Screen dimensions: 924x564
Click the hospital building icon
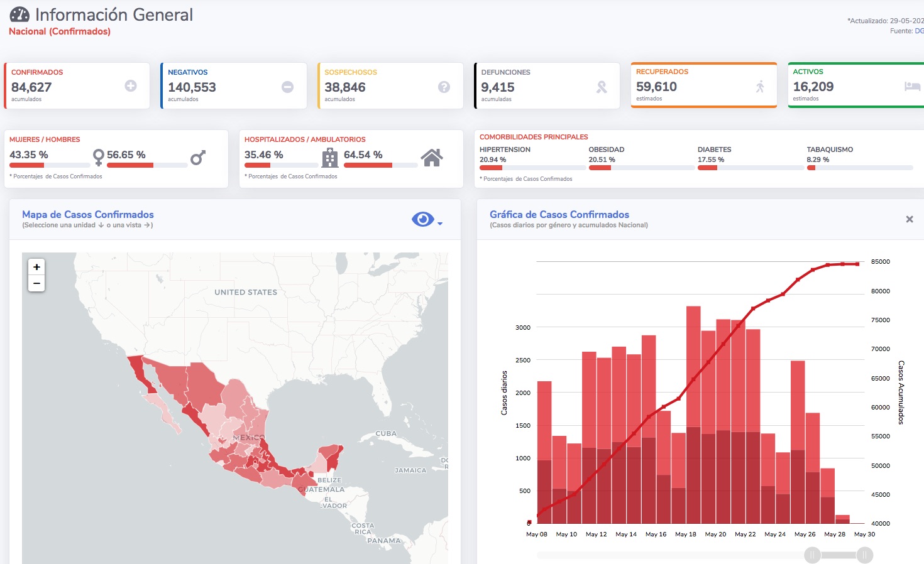[330, 158]
